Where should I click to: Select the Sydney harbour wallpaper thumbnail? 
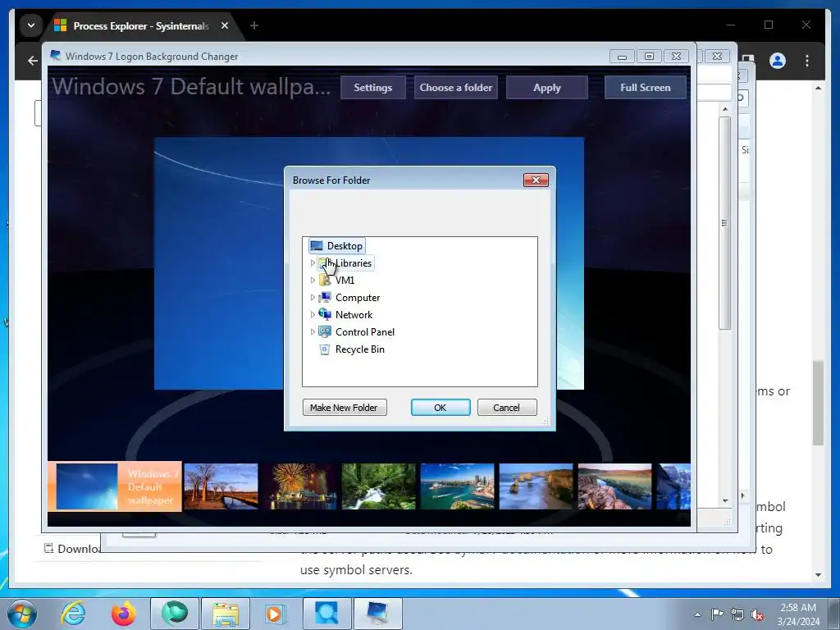[x=458, y=486]
